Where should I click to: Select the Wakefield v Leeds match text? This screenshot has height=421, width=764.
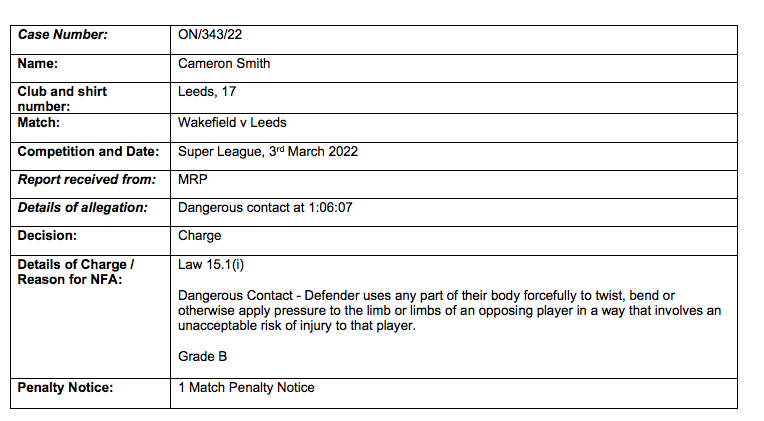tap(232, 123)
